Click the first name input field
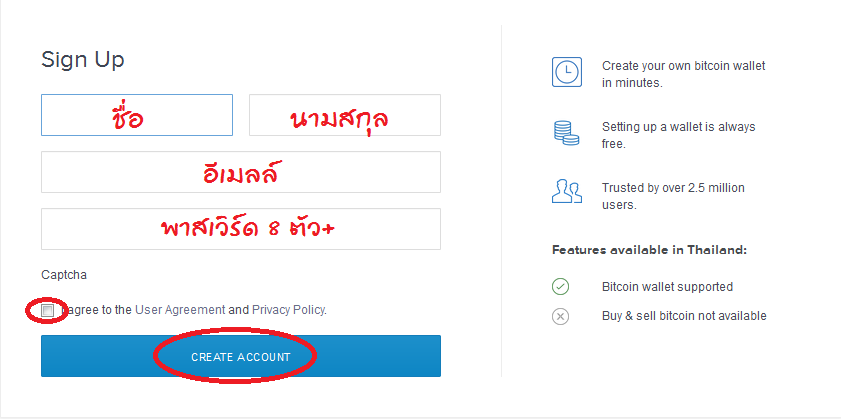 click(x=137, y=115)
